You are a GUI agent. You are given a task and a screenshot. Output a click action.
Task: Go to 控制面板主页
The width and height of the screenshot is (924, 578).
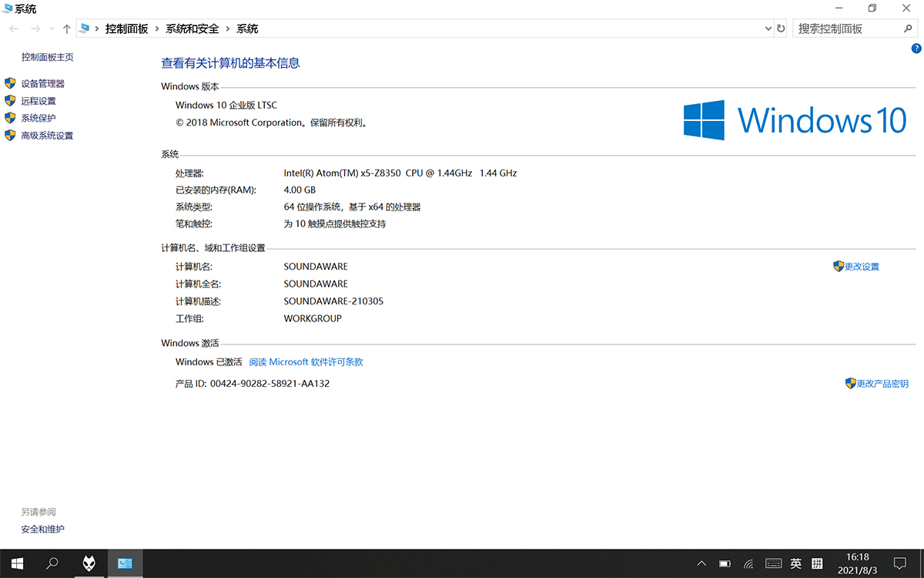48,57
